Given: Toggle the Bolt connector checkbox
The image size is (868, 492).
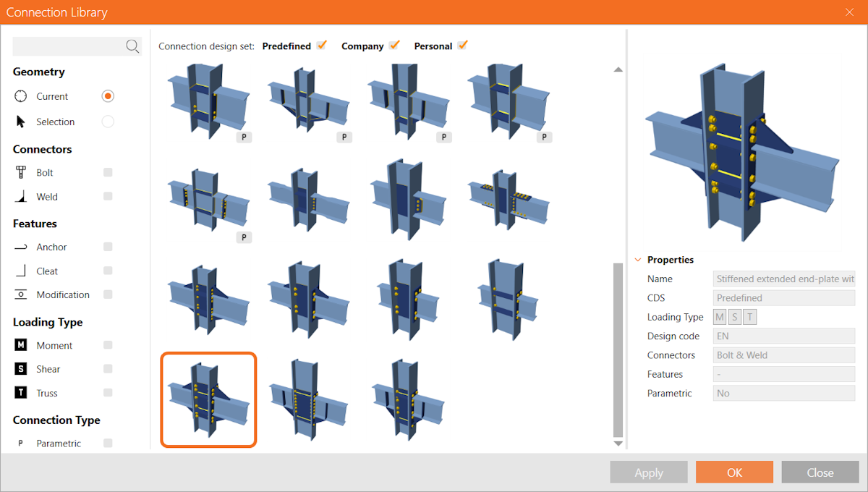Looking at the screenshot, I should (x=108, y=172).
